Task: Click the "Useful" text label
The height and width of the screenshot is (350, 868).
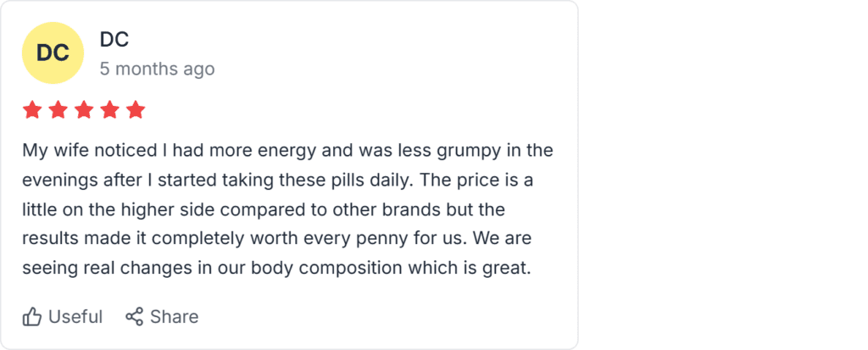Action: coord(75,317)
